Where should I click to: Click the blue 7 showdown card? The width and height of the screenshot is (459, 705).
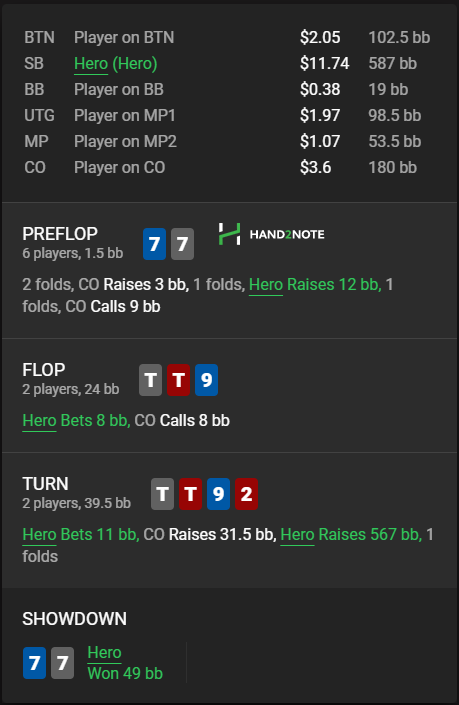click(35, 663)
